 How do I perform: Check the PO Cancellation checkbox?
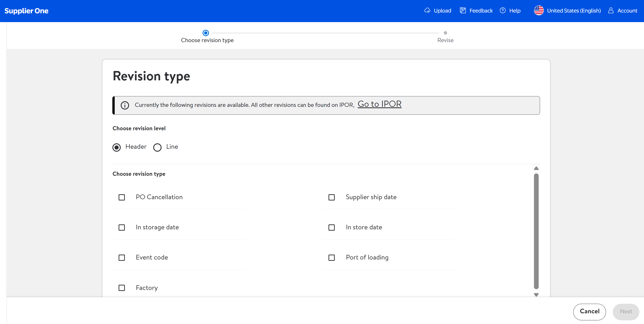click(x=122, y=197)
